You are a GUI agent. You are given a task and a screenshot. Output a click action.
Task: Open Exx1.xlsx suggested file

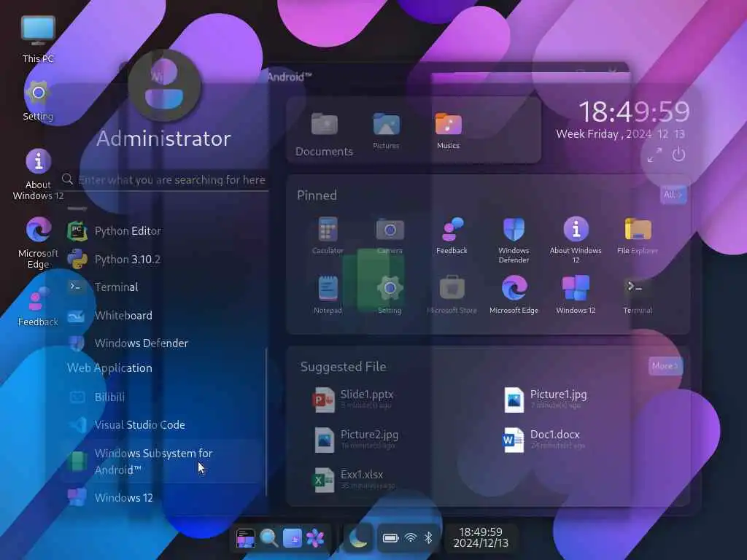[355, 479]
